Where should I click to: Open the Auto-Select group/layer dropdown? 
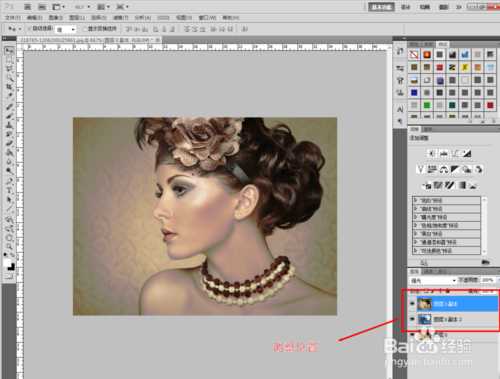tap(66, 29)
